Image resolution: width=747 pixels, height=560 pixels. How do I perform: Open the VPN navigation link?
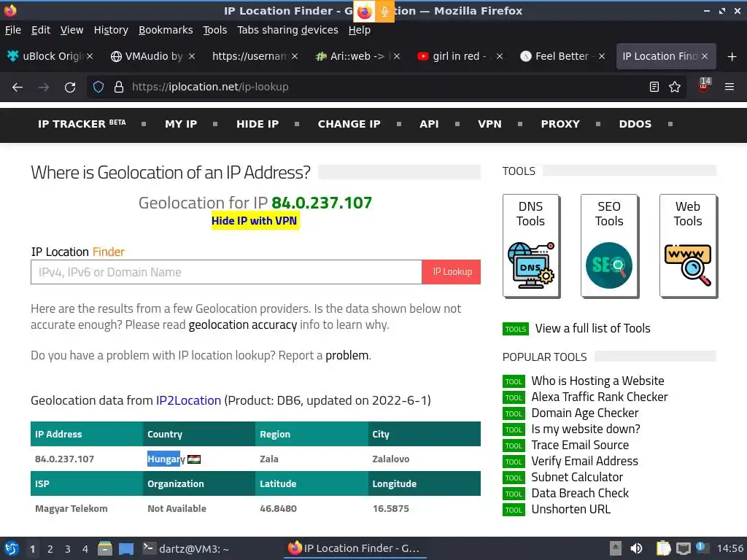click(489, 124)
